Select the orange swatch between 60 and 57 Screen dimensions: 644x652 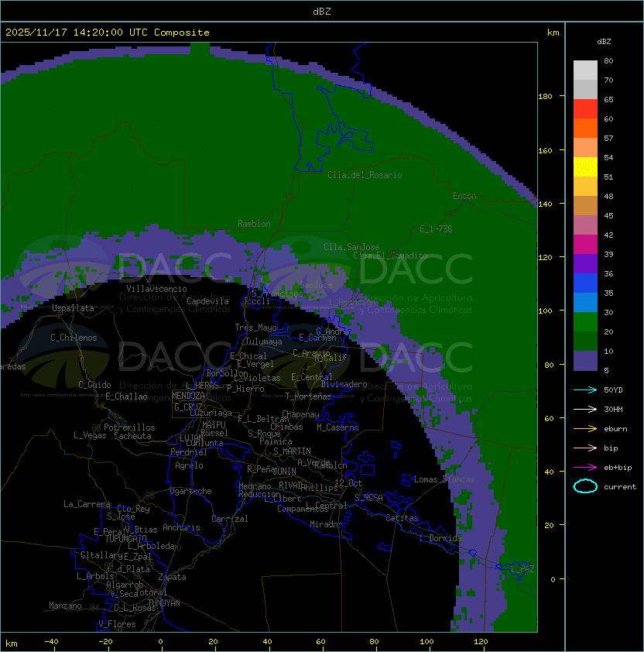[585, 128]
